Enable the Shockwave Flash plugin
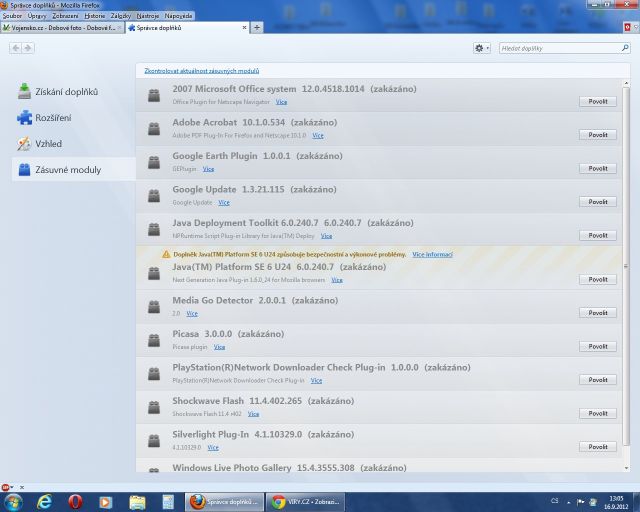Screen dimensions: 640x512 [598, 413]
